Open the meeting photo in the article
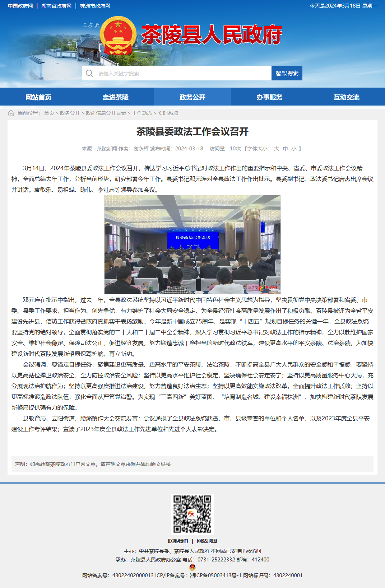 tap(192, 244)
